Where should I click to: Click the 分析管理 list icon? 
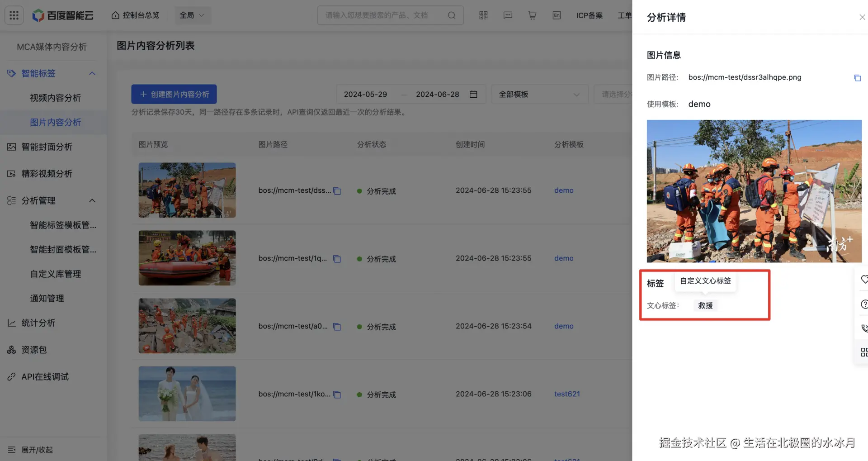11,200
